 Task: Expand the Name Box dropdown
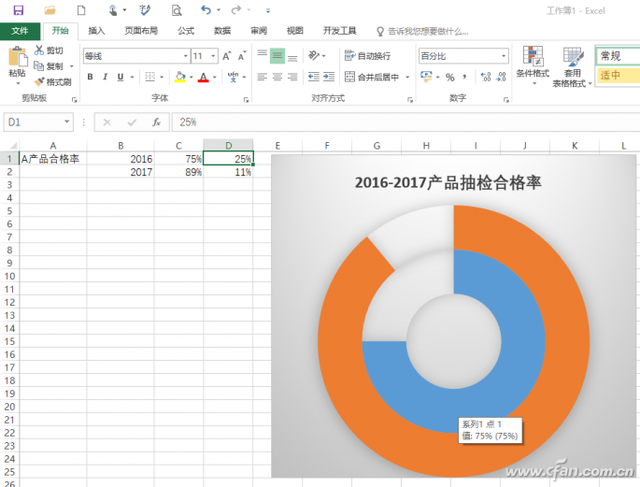coord(68,122)
